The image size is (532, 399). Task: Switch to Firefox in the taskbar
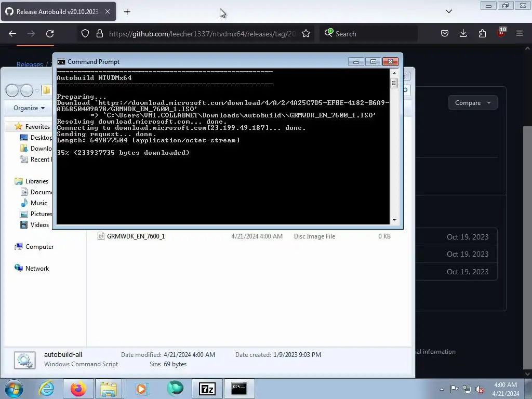click(78, 389)
